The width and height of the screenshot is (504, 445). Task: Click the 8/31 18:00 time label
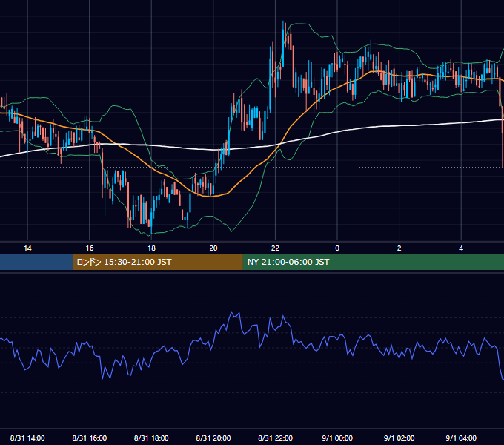(x=151, y=438)
